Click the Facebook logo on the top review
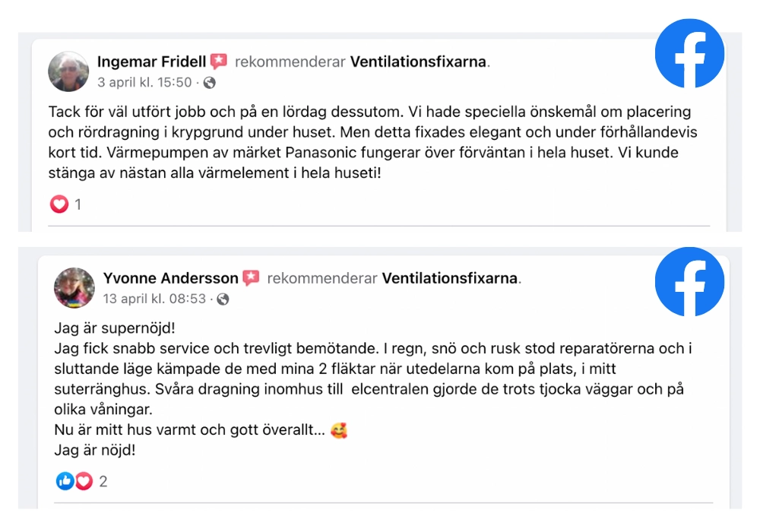Image resolution: width=760 pixels, height=532 pixels. tap(689, 53)
